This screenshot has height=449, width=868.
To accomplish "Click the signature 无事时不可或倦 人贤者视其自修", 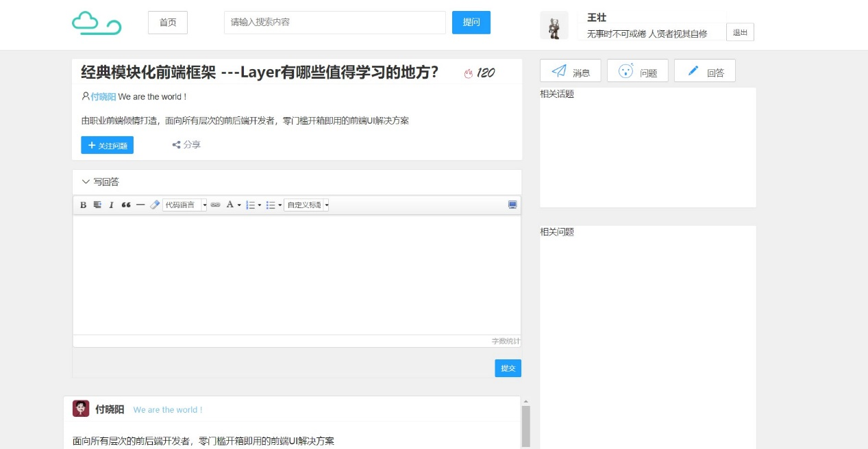I will [647, 34].
